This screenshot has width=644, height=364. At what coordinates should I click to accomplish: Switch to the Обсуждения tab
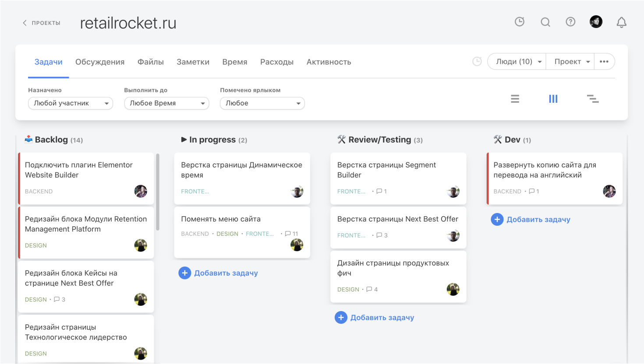coord(100,62)
